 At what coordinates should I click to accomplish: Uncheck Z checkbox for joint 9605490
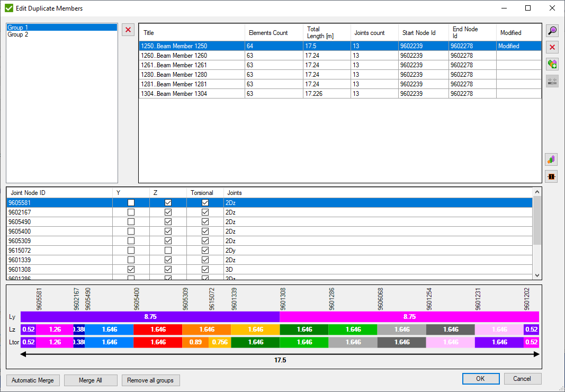[x=168, y=222]
